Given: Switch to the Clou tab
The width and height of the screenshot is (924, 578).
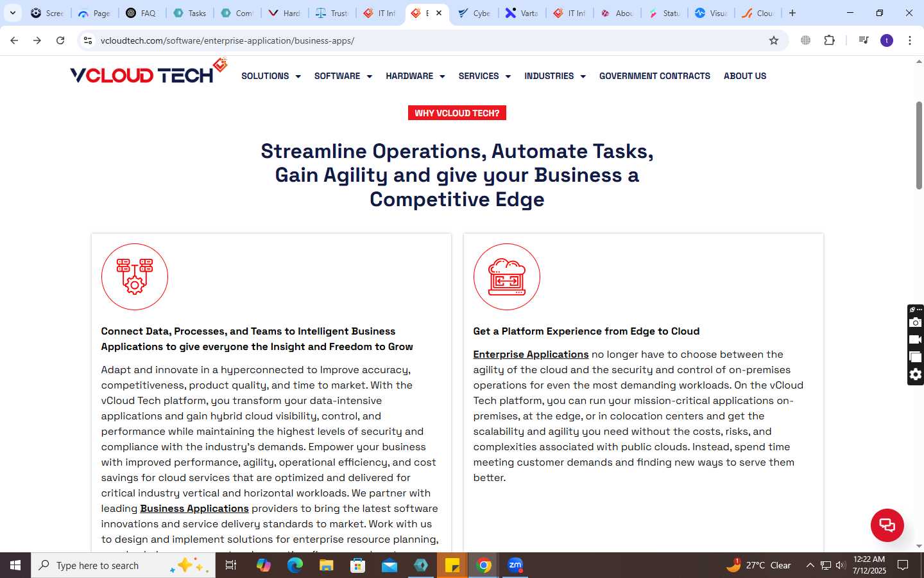Looking at the screenshot, I should pos(758,13).
